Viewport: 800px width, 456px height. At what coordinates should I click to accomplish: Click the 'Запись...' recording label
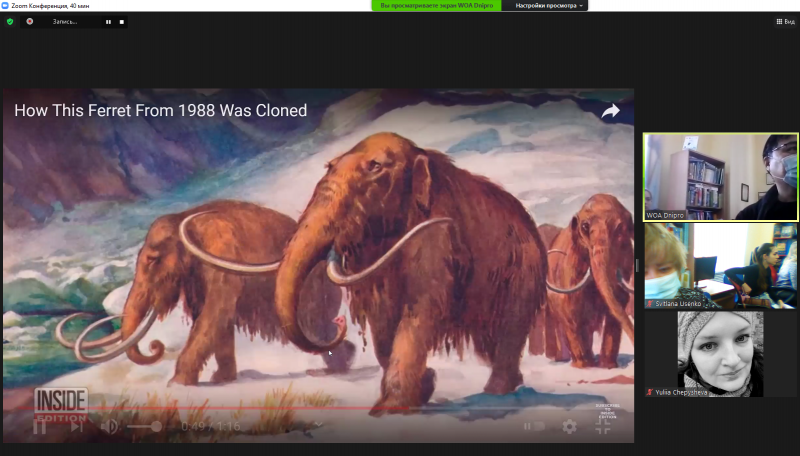pos(65,22)
